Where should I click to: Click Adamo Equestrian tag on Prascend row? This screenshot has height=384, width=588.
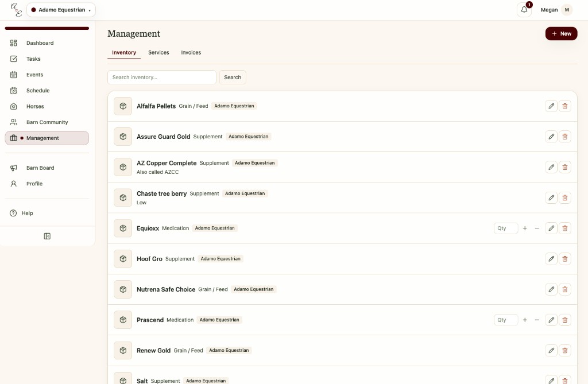point(219,320)
